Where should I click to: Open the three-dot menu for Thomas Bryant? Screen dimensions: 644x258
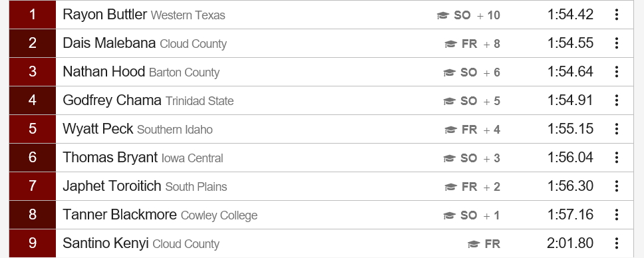click(x=617, y=158)
